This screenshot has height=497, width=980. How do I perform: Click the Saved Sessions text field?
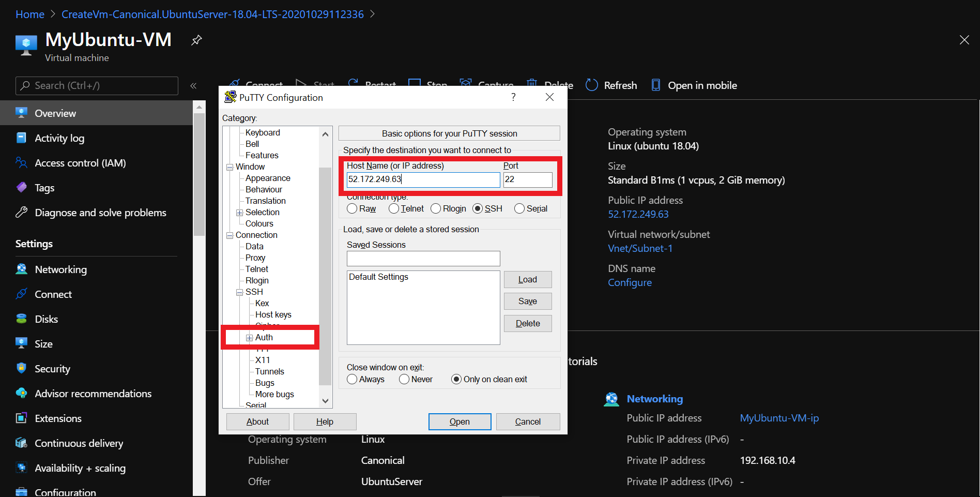pos(423,259)
